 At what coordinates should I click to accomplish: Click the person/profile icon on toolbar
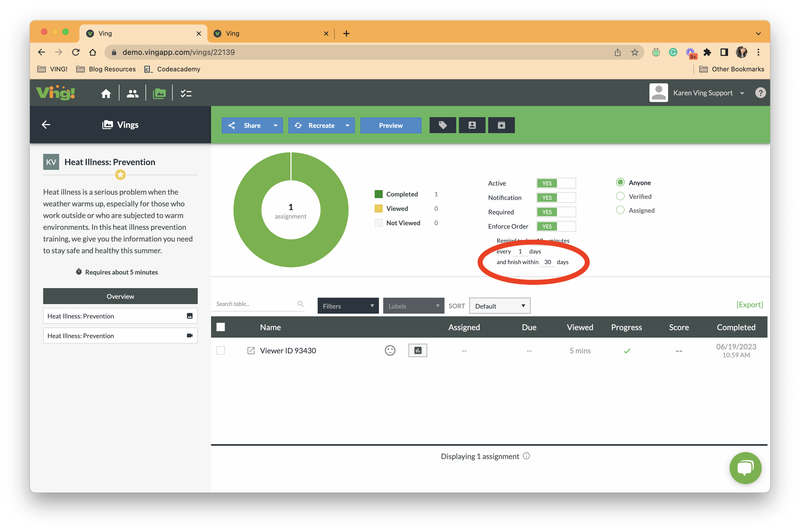pyautogui.click(x=473, y=125)
